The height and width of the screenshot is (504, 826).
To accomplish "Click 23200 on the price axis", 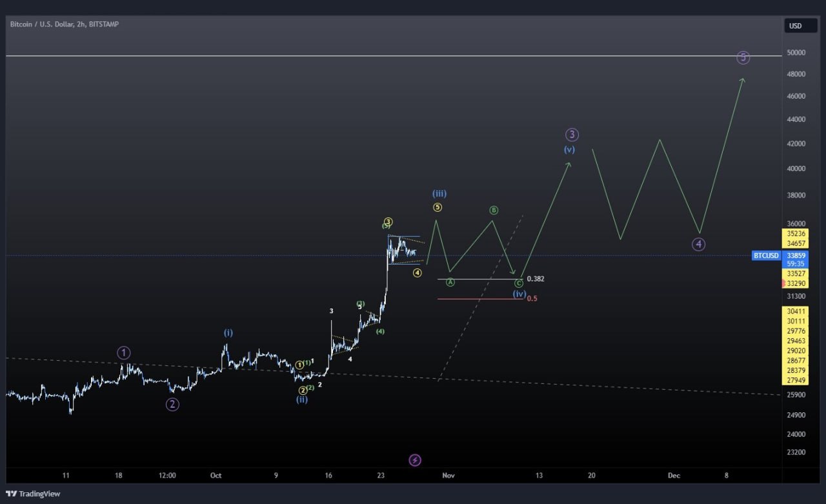I will (796, 452).
